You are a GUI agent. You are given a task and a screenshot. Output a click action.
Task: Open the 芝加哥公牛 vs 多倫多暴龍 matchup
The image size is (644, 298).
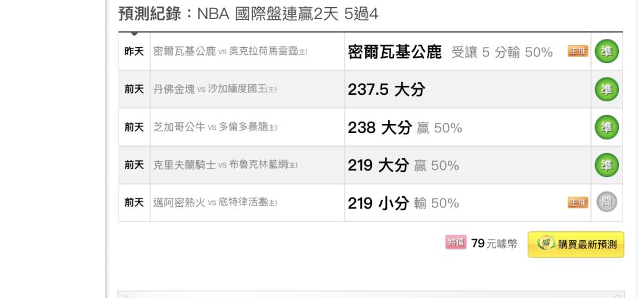(215, 128)
